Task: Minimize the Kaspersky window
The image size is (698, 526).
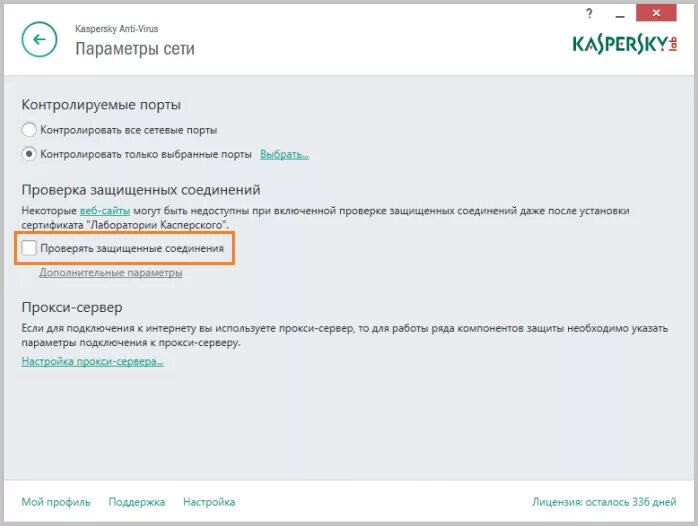Action: click(x=620, y=16)
